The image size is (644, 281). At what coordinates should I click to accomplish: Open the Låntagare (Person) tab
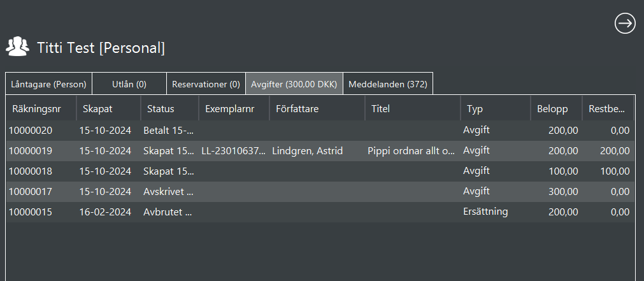tap(48, 84)
